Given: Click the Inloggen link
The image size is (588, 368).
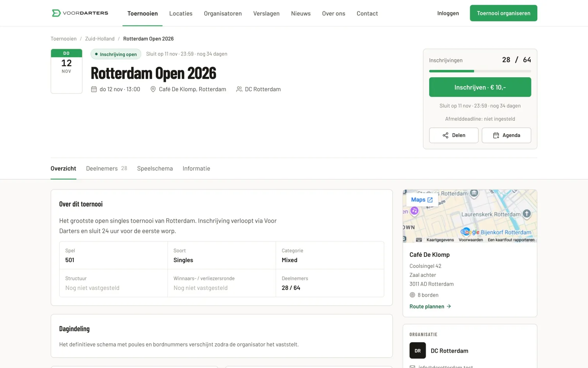Looking at the screenshot, I should point(448,13).
